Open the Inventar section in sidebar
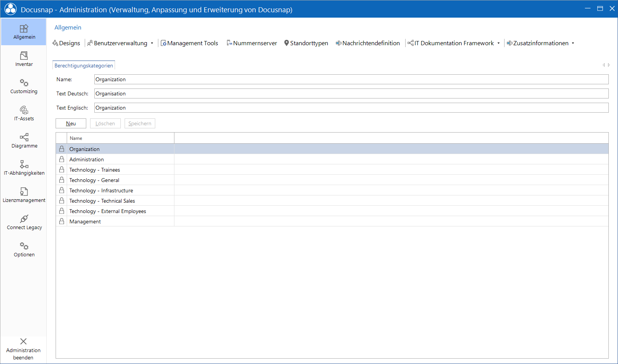This screenshot has width=618, height=364. [24, 59]
